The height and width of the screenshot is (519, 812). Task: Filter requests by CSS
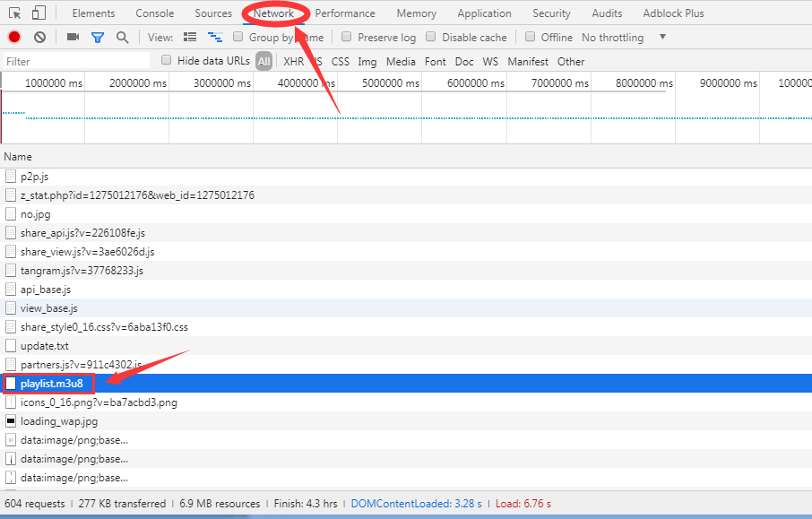(x=341, y=62)
